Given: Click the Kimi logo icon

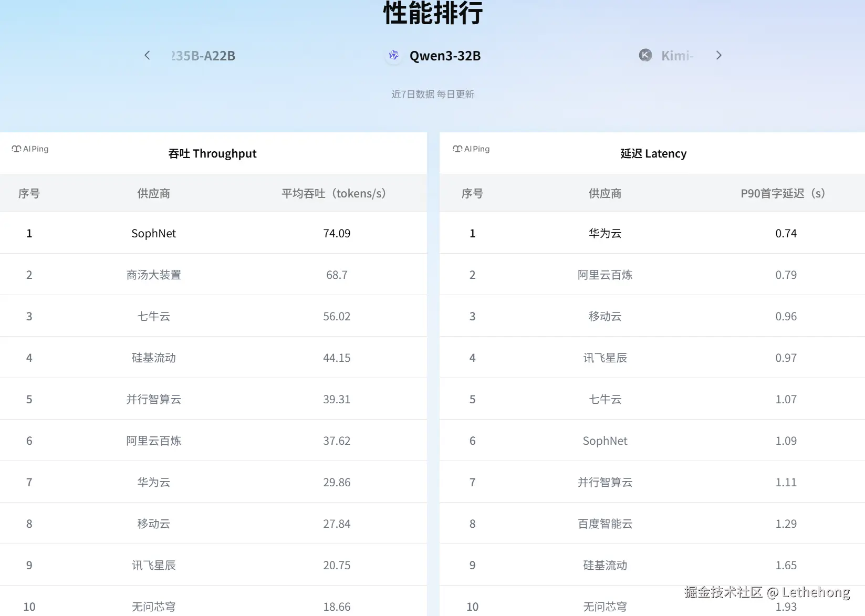Looking at the screenshot, I should tap(645, 55).
